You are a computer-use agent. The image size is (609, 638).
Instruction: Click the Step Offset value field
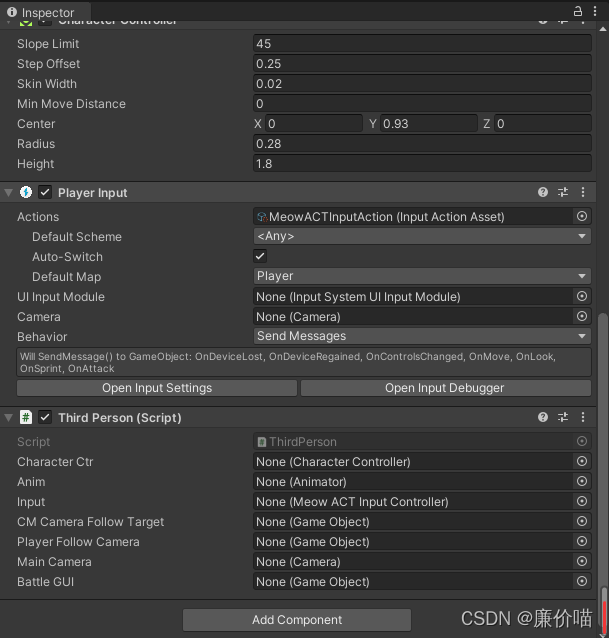(x=422, y=63)
